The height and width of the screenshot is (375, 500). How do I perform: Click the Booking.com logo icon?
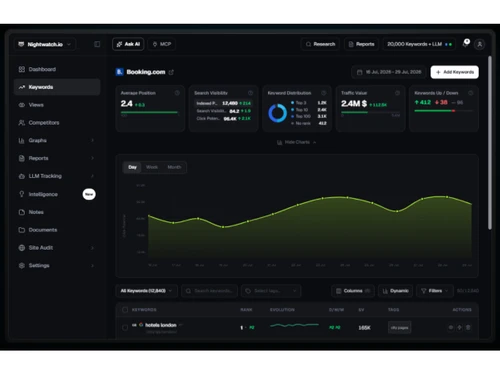[119, 72]
